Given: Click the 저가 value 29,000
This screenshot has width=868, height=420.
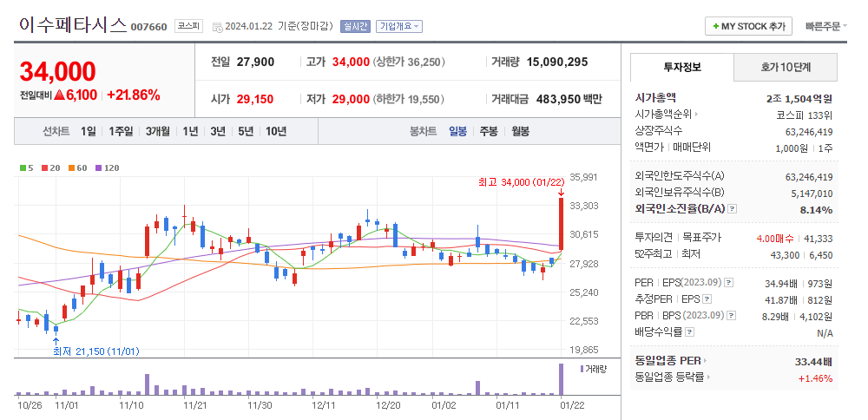Looking at the screenshot, I should point(351,100).
